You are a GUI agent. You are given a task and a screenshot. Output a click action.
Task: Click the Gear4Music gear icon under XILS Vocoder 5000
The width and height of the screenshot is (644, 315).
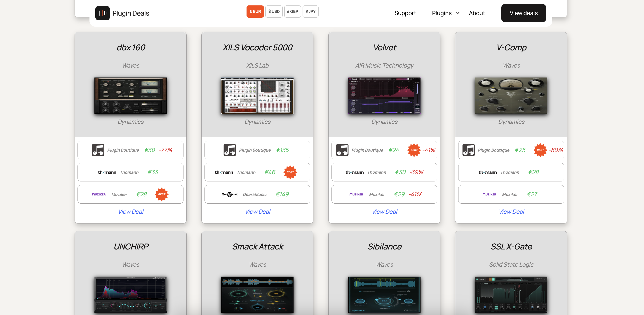(x=230, y=194)
